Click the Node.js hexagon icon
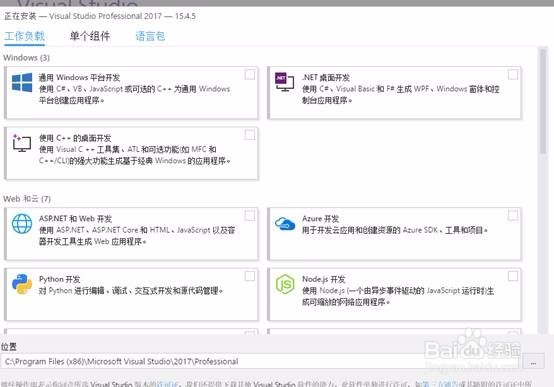554x387 pixels. (285, 284)
